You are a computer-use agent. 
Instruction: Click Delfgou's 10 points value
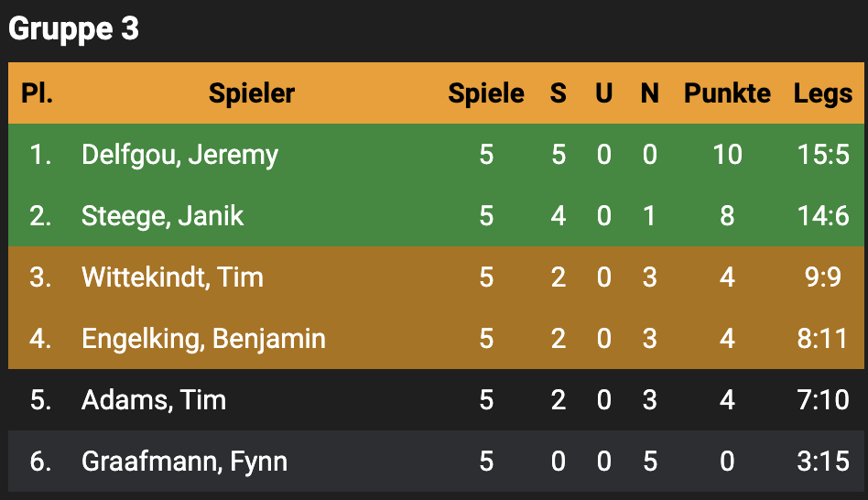coord(727,155)
